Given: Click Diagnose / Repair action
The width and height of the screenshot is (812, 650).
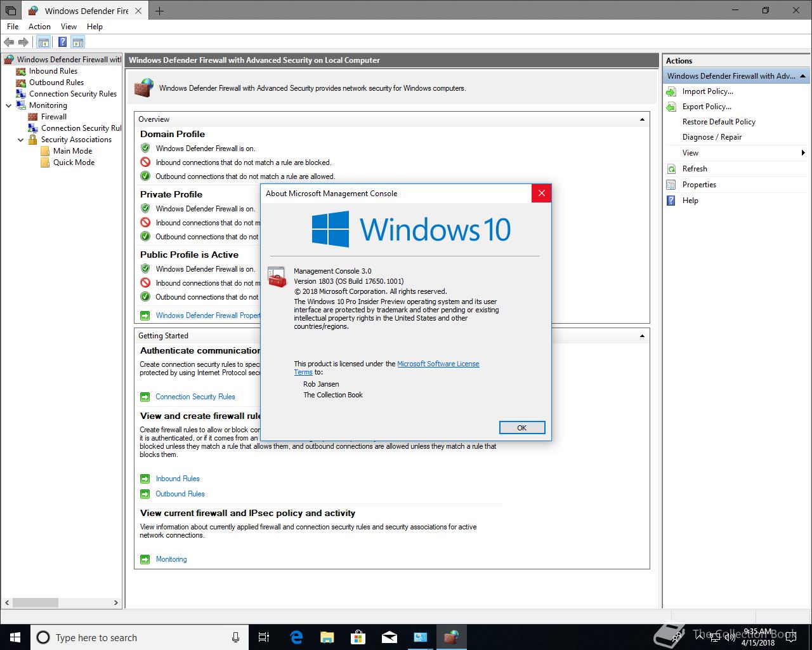Looking at the screenshot, I should coord(712,137).
